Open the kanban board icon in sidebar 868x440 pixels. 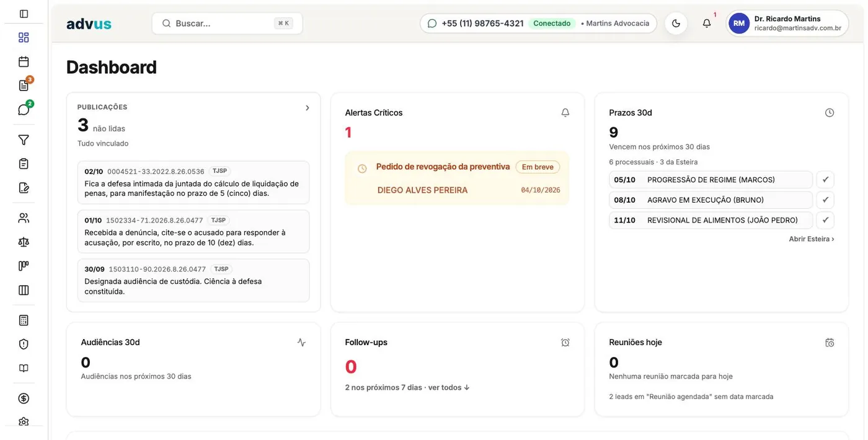click(x=24, y=266)
